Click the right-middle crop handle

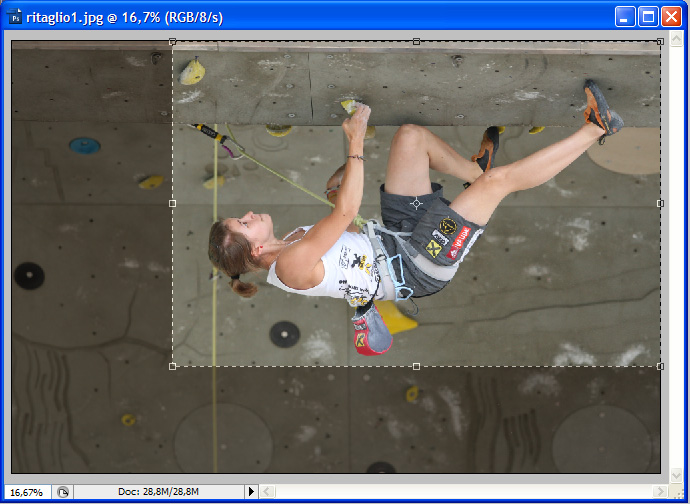tap(660, 203)
